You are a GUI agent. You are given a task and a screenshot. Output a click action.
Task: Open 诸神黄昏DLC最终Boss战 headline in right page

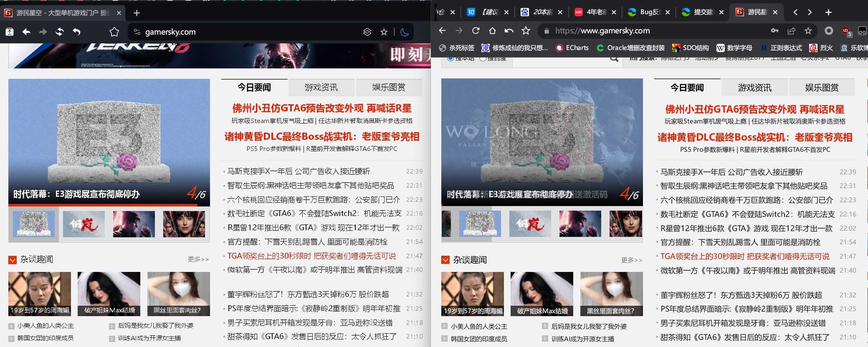[x=755, y=137]
